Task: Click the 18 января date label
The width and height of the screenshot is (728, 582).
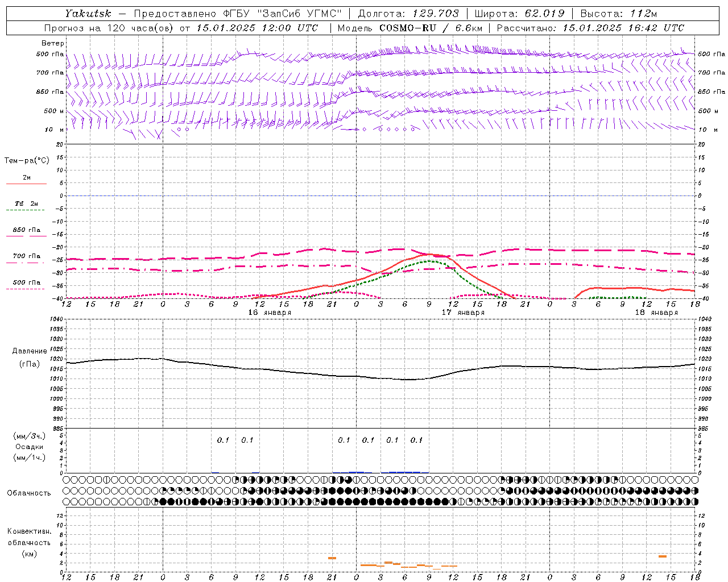Action: (x=656, y=312)
